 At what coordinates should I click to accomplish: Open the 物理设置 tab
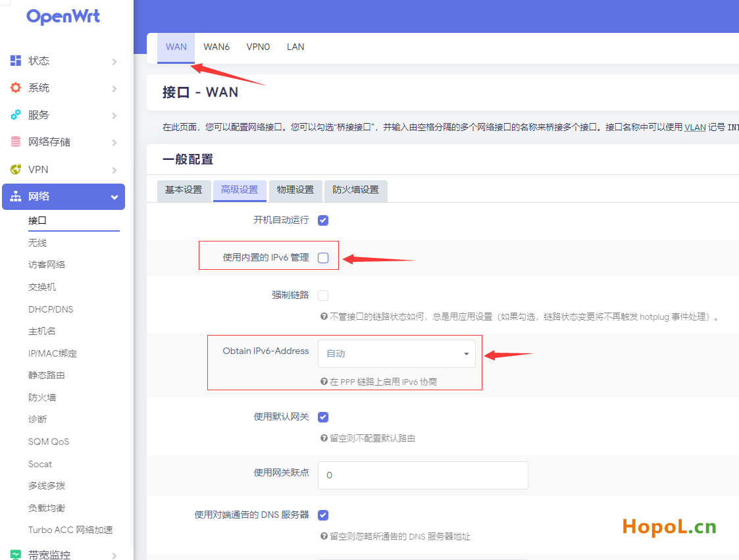(295, 190)
